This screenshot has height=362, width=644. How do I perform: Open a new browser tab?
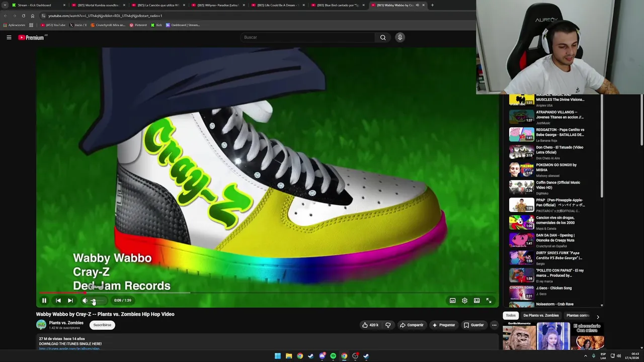pos(432,5)
